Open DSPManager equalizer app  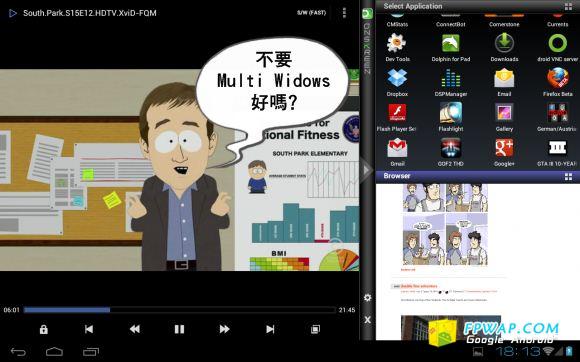451,82
